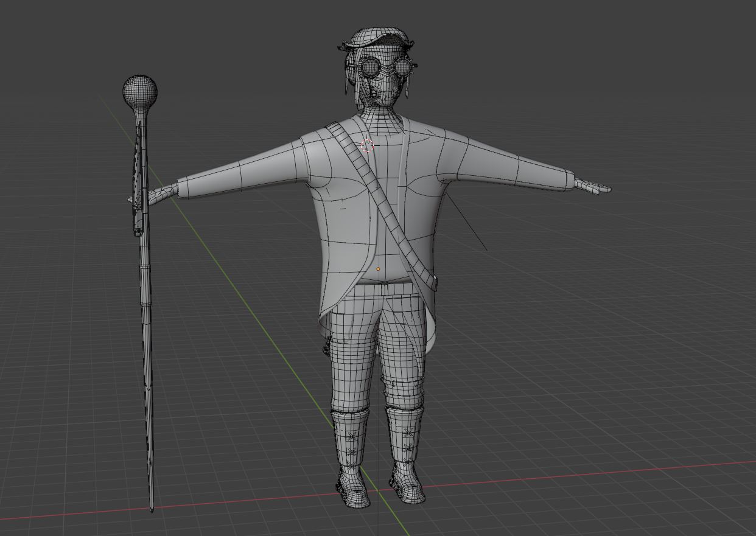Click the orange object origin dot
The image size is (756, 536).
click(378, 268)
